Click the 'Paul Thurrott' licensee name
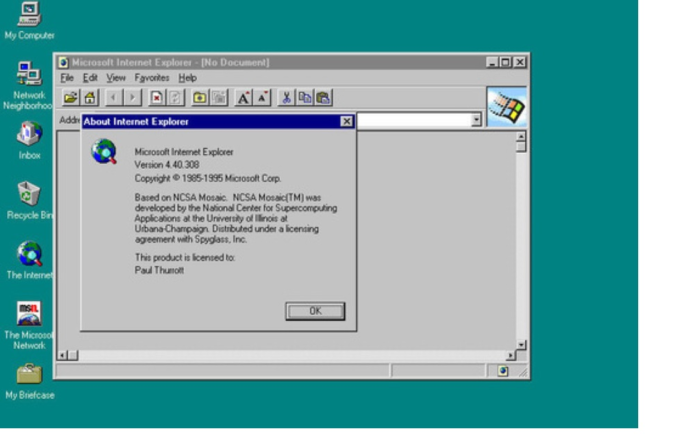This screenshot has width=700, height=438. (x=159, y=270)
